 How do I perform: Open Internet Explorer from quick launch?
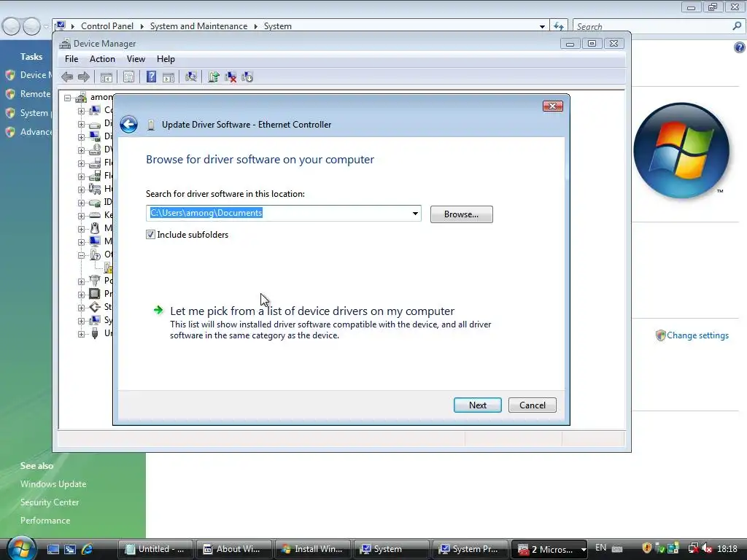87,549
